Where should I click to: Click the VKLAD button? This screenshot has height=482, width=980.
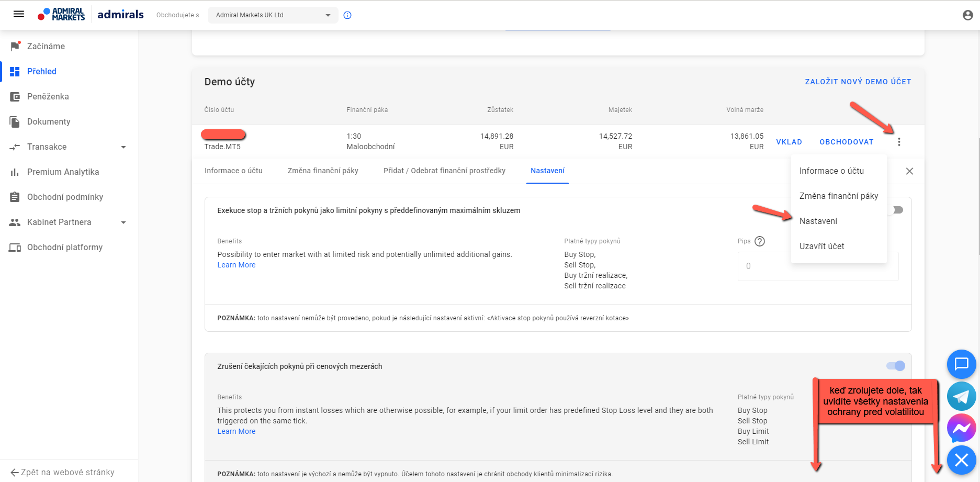tap(789, 142)
